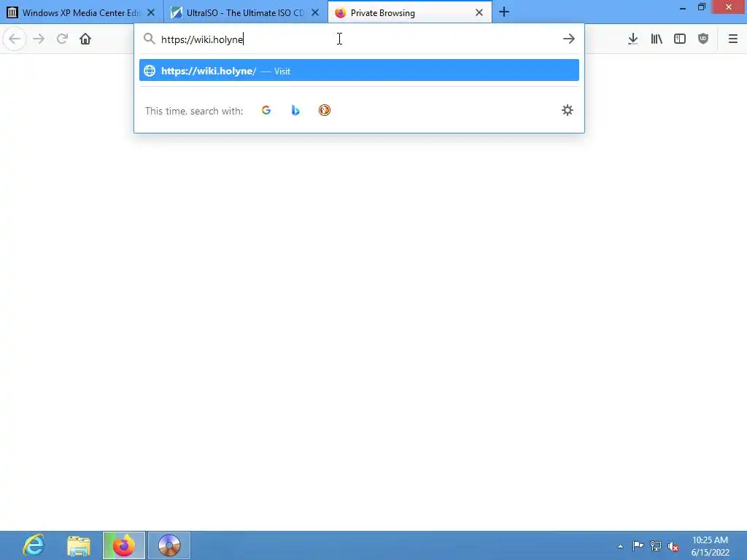Open the Firefox hamburger application menu

[x=732, y=39]
